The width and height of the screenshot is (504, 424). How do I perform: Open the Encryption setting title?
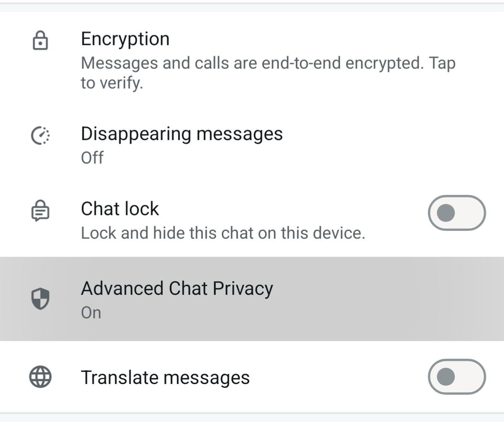[x=125, y=39]
